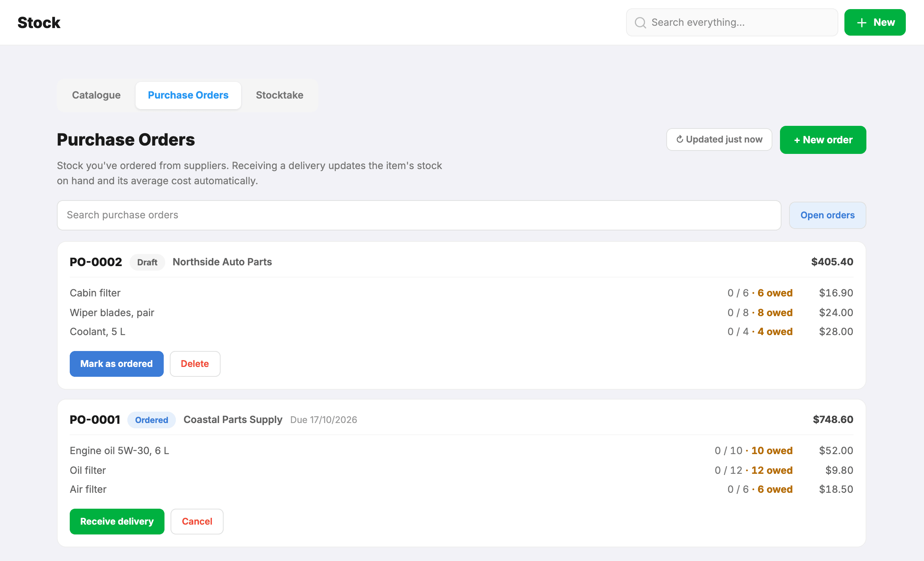Cancel the PO-0001 order
The image size is (924, 561).
pos(197,522)
